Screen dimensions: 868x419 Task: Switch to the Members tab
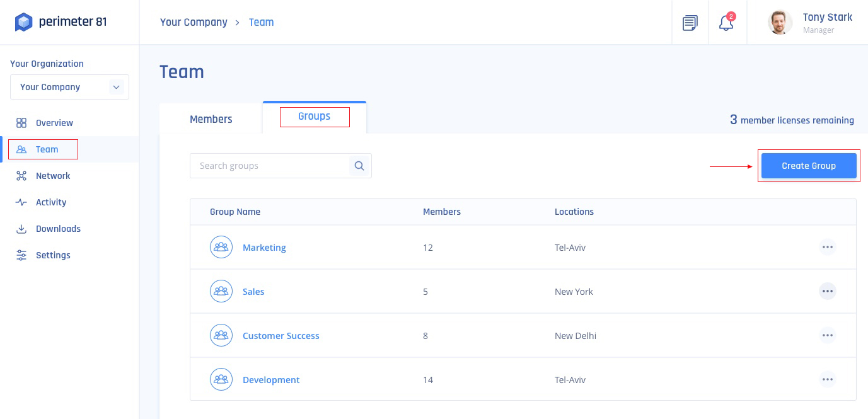(211, 119)
